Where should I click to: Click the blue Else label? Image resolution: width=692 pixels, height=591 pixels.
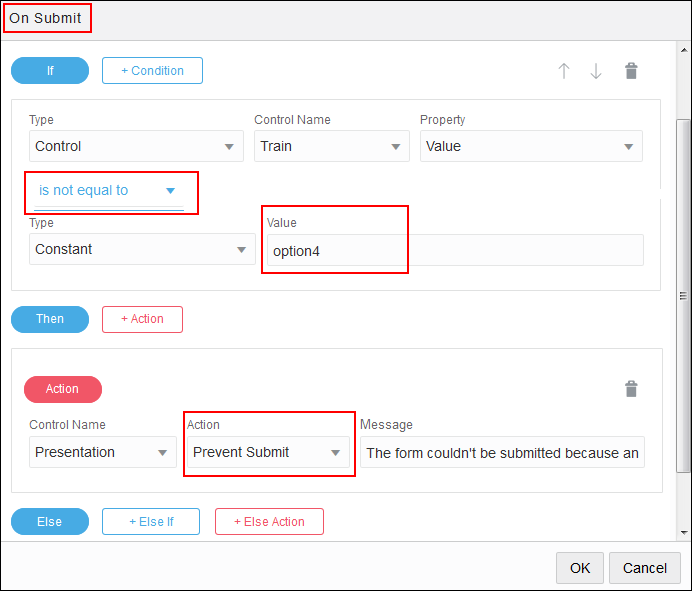[50, 522]
